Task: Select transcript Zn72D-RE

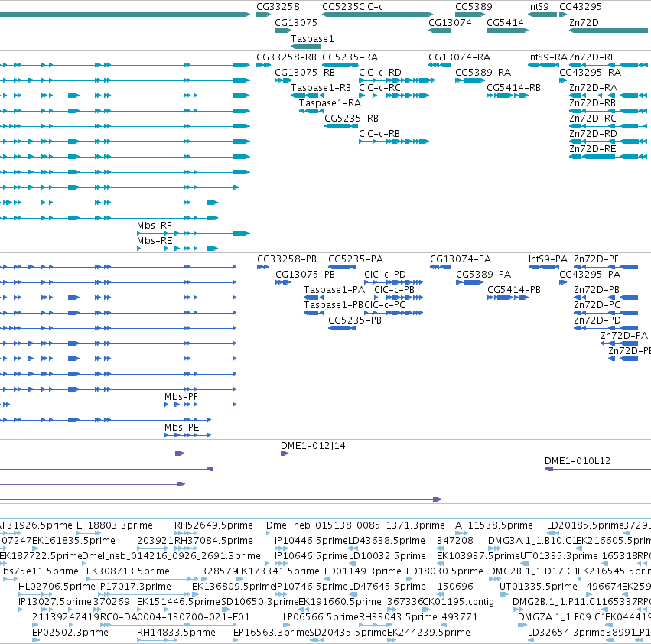Action: pos(608,157)
